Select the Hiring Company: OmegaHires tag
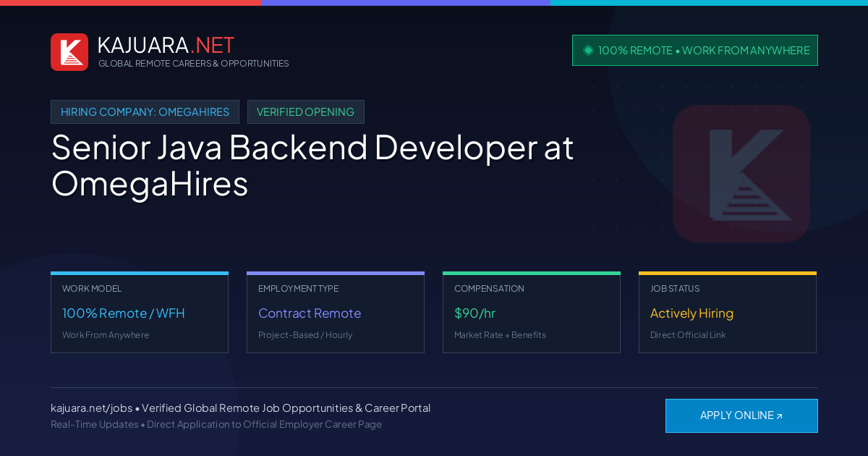868x456 pixels. point(145,112)
